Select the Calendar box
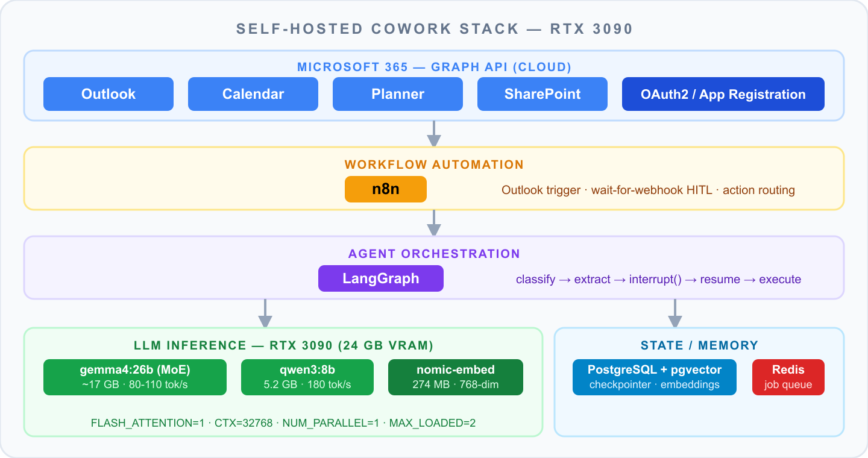The width and height of the screenshot is (868, 458). [x=253, y=94]
